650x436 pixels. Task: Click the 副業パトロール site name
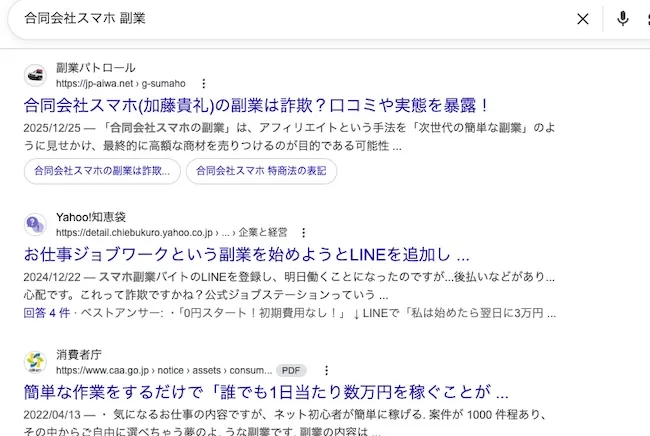96,68
